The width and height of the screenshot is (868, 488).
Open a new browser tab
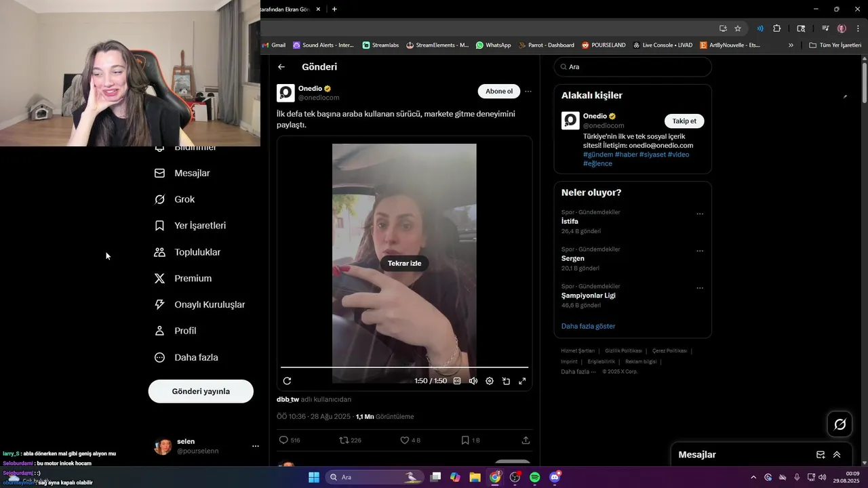(334, 9)
